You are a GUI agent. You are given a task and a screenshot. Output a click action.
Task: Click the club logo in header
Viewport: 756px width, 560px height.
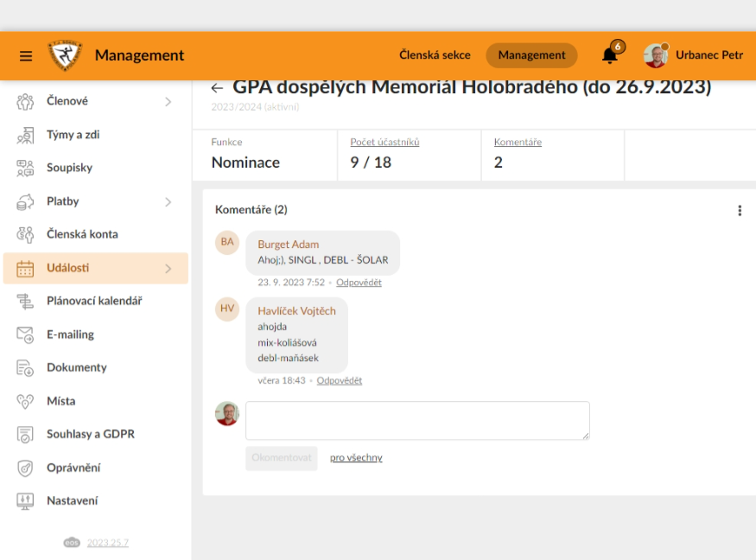65,55
